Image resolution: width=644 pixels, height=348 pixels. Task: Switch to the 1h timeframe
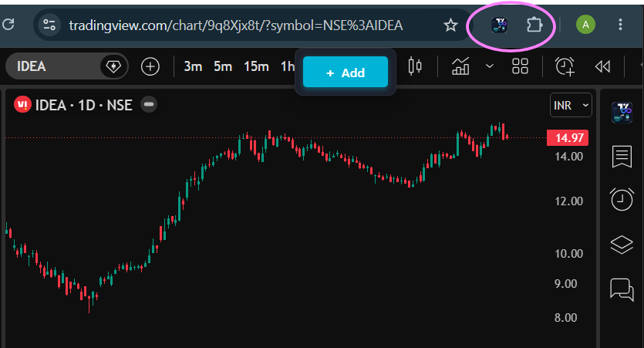(288, 66)
